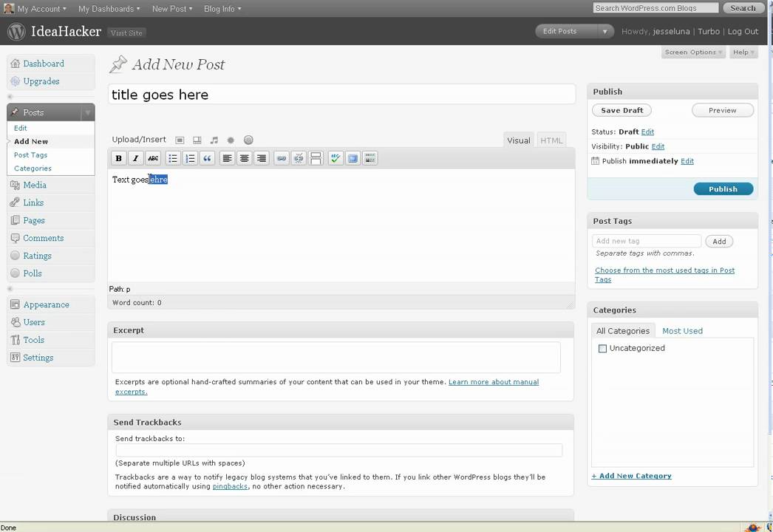Align text right
Image resolution: width=773 pixels, height=532 pixels.
[262, 158]
